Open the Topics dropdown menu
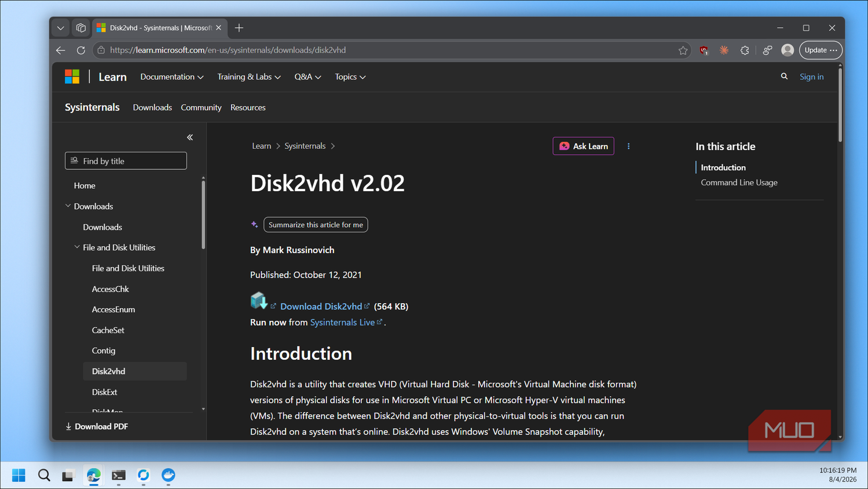The height and width of the screenshot is (489, 868). tap(350, 77)
